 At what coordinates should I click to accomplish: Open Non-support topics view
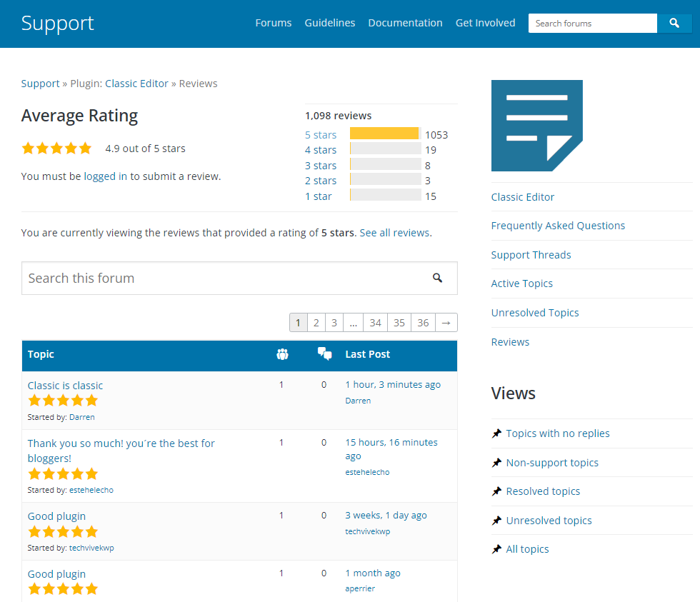click(552, 463)
